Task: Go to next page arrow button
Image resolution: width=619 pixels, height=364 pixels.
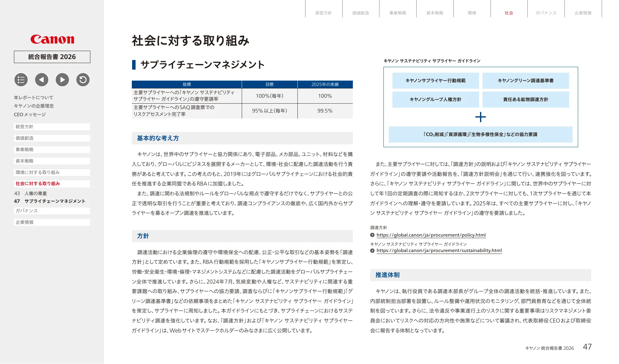Action: pyautogui.click(x=62, y=80)
